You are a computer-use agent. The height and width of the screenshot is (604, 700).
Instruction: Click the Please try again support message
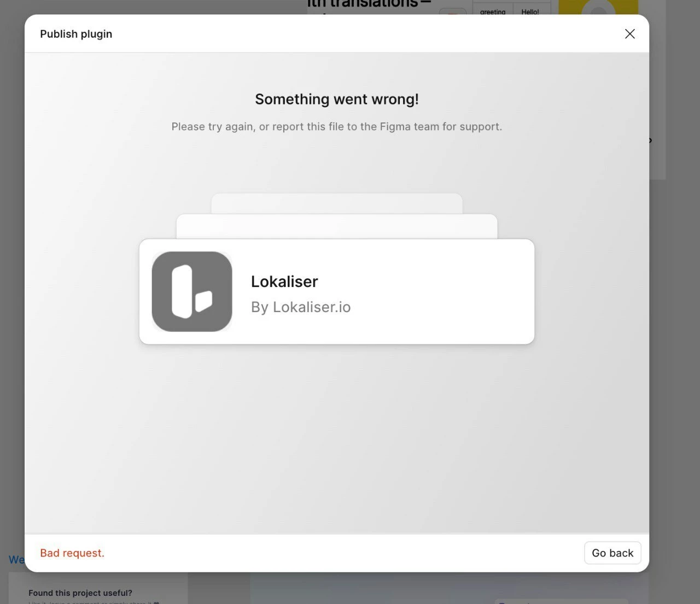click(337, 127)
